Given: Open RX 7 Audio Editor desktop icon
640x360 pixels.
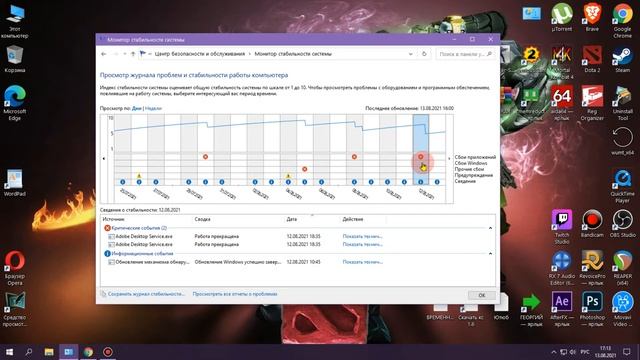Looking at the screenshot, I should click(562, 268).
